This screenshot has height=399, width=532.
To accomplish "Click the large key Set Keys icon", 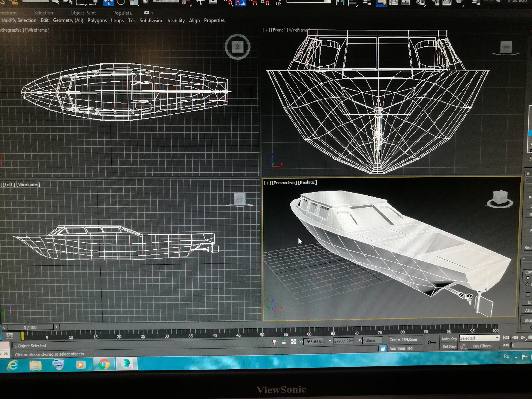I will [431, 342].
